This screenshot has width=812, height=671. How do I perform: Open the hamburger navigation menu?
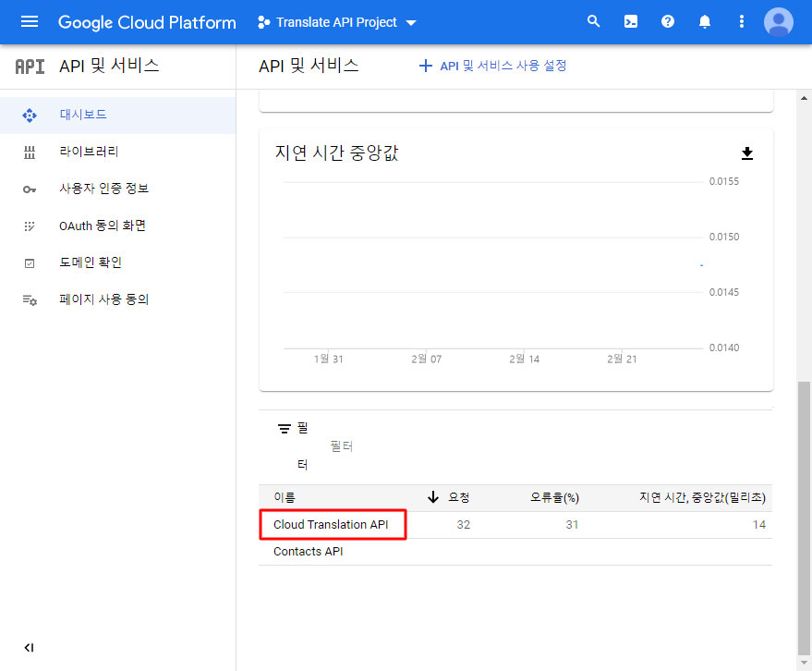pos(30,22)
